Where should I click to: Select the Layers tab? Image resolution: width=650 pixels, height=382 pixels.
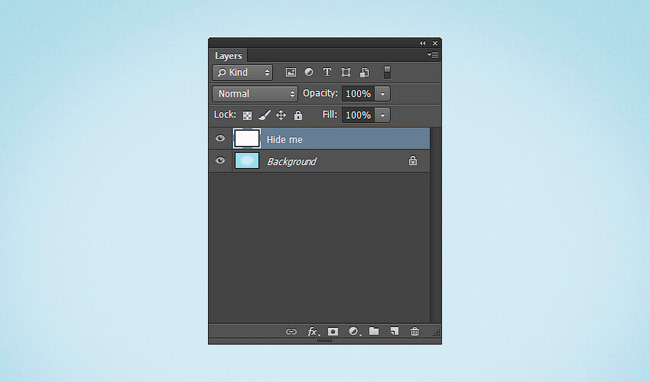click(228, 56)
